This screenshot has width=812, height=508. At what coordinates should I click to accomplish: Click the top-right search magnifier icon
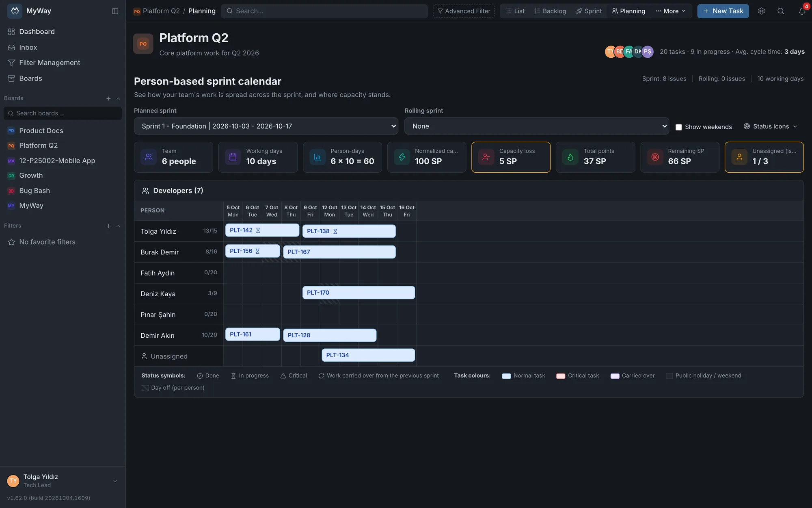(780, 11)
